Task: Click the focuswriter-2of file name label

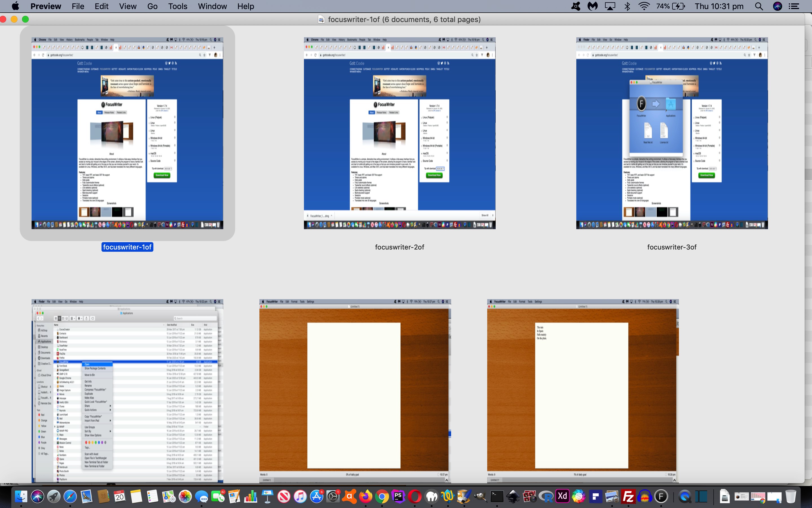Action: (400, 247)
